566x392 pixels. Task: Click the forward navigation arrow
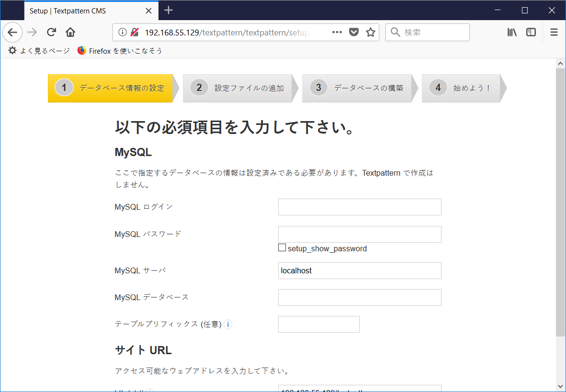[x=32, y=32]
